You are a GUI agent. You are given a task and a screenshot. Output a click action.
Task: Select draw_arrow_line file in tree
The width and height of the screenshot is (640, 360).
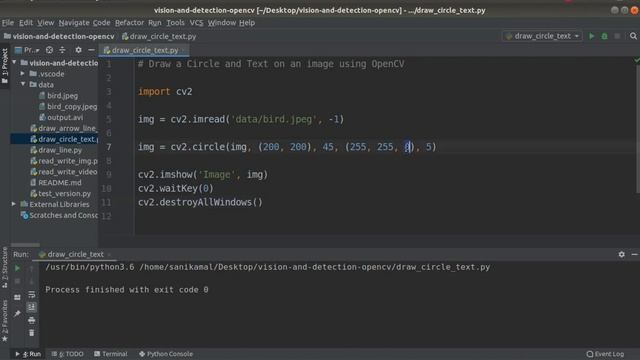[64, 128]
